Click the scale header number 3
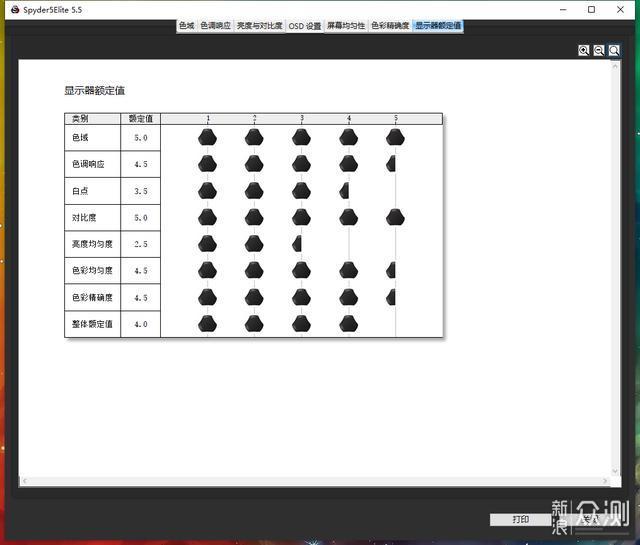This screenshot has height=545, width=640. (x=302, y=118)
